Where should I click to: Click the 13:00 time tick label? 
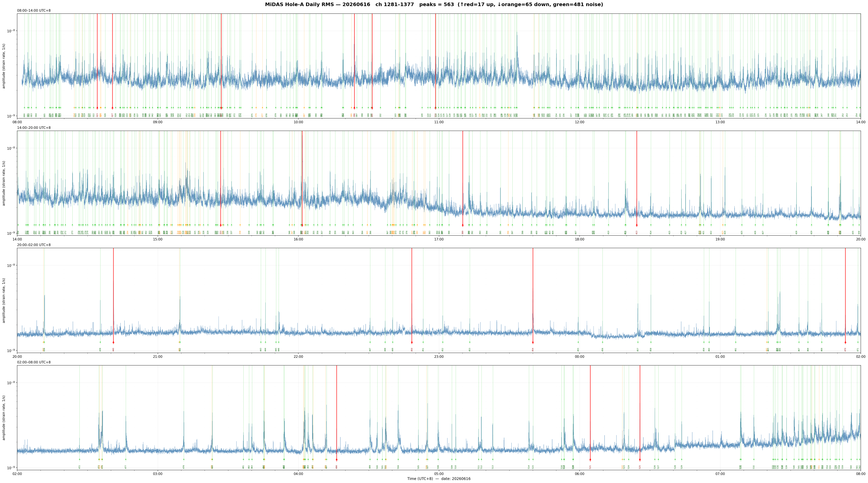(720, 122)
